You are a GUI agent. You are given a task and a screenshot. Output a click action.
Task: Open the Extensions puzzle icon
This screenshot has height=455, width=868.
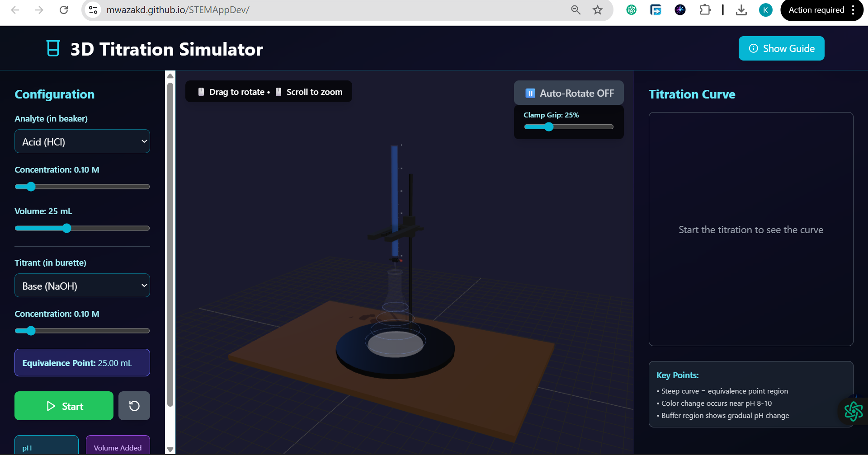click(x=705, y=10)
